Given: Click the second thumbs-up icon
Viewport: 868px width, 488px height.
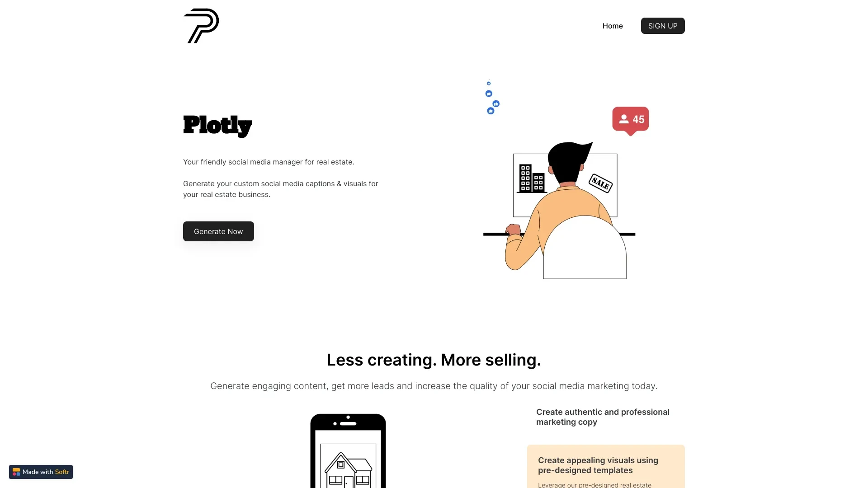Looking at the screenshot, I should tap(489, 94).
